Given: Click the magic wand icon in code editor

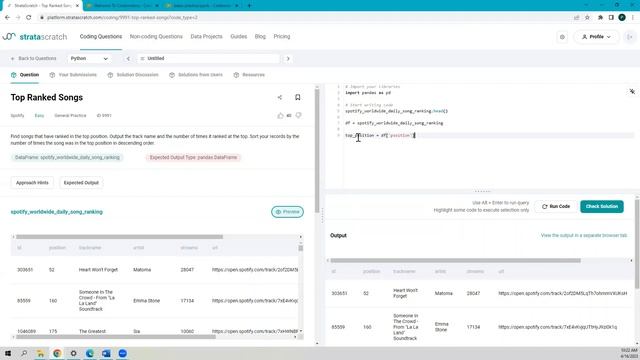Looking at the screenshot, I should point(632,91).
